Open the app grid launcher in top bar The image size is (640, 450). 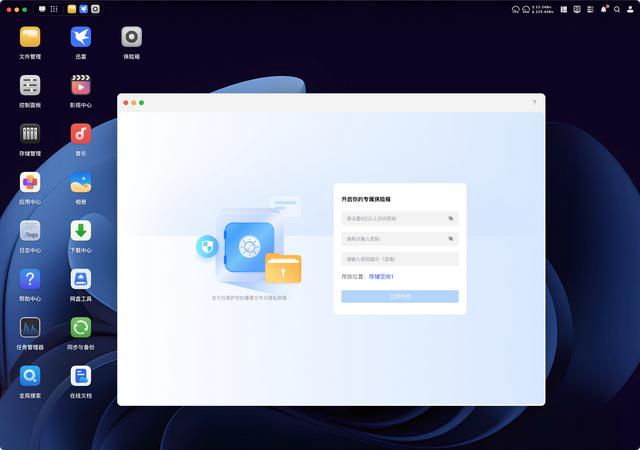tap(54, 9)
